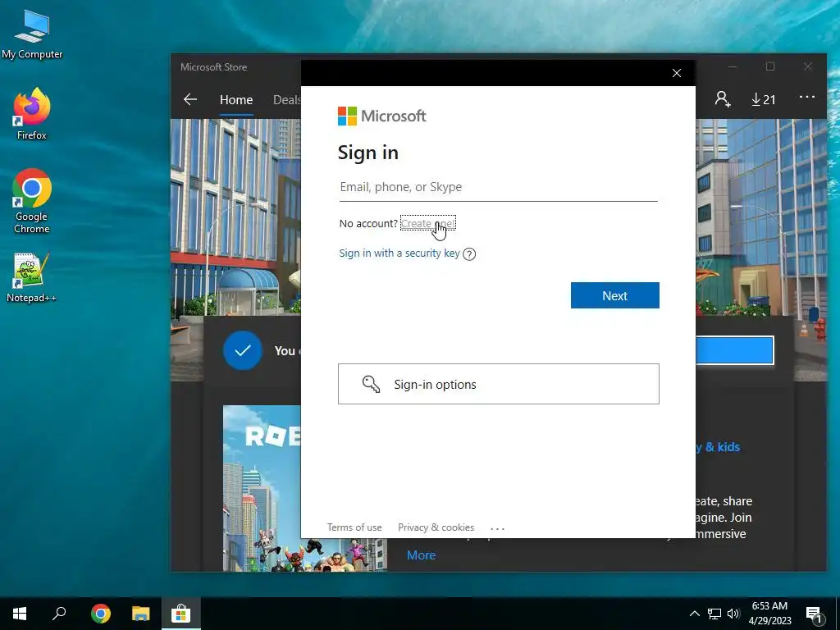Go back in Microsoft Store

[190, 99]
